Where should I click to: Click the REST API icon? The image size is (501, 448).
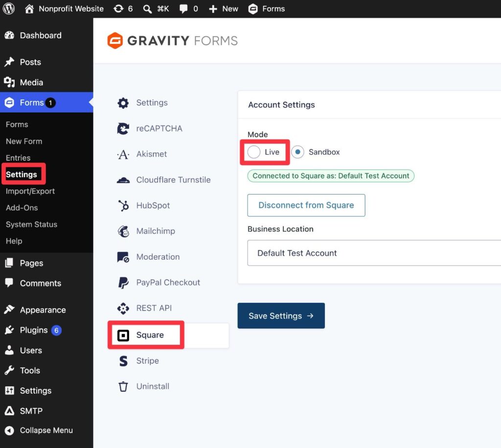123,309
